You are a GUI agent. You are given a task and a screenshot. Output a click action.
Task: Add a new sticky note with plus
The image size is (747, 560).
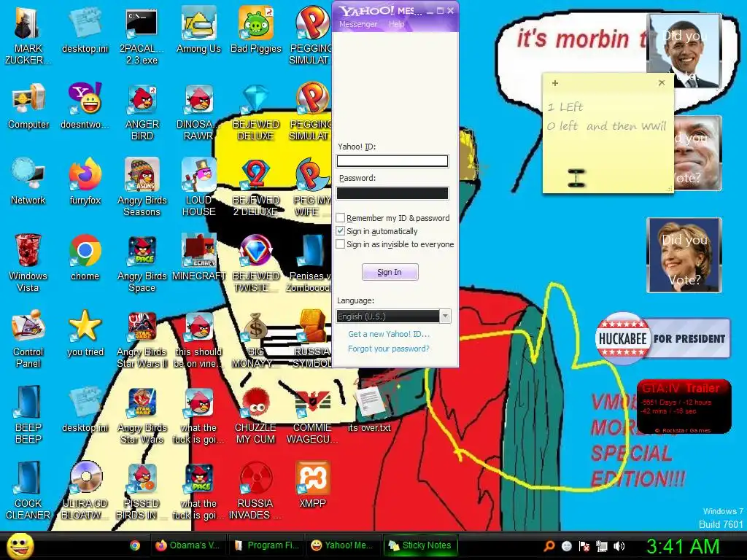coord(555,83)
